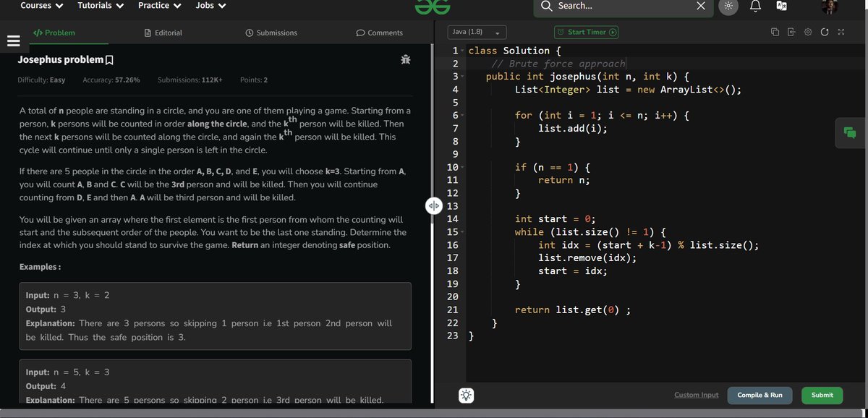Select language from Java (1.8) dropdown

[477, 33]
